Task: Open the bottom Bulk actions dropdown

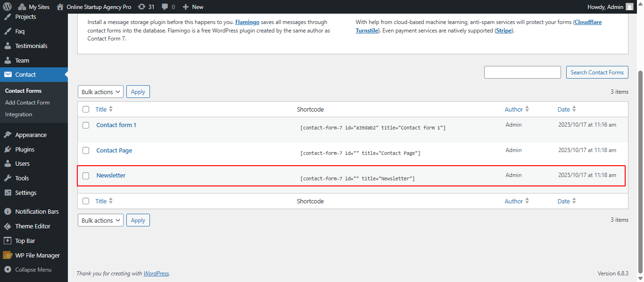Action: click(100, 220)
